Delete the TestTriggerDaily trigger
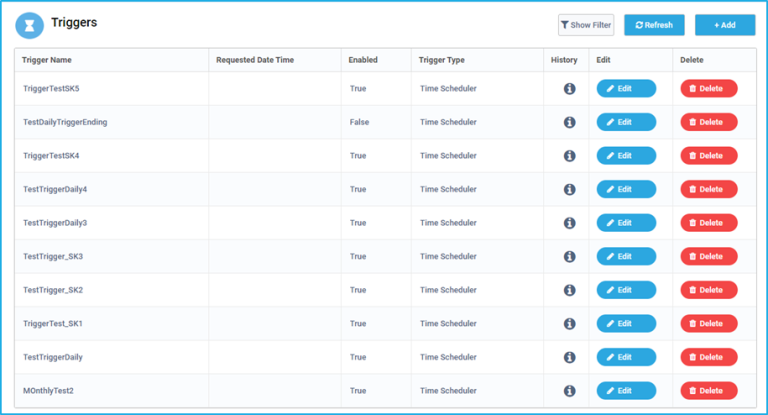This screenshot has width=768, height=415. click(709, 357)
